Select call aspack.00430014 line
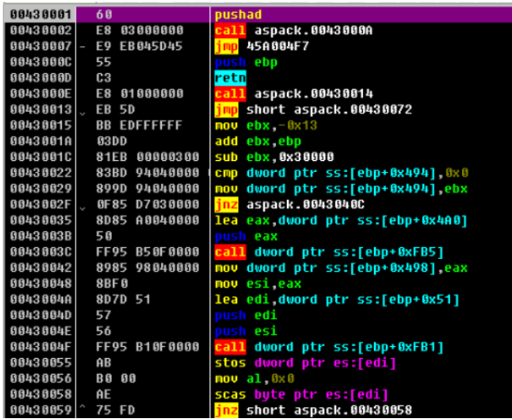This screenshot has width=512, height=420. (x=293, y=94)
